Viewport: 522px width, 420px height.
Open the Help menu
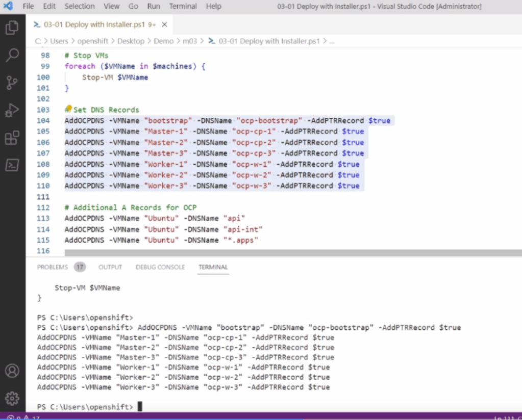point(213,6)
